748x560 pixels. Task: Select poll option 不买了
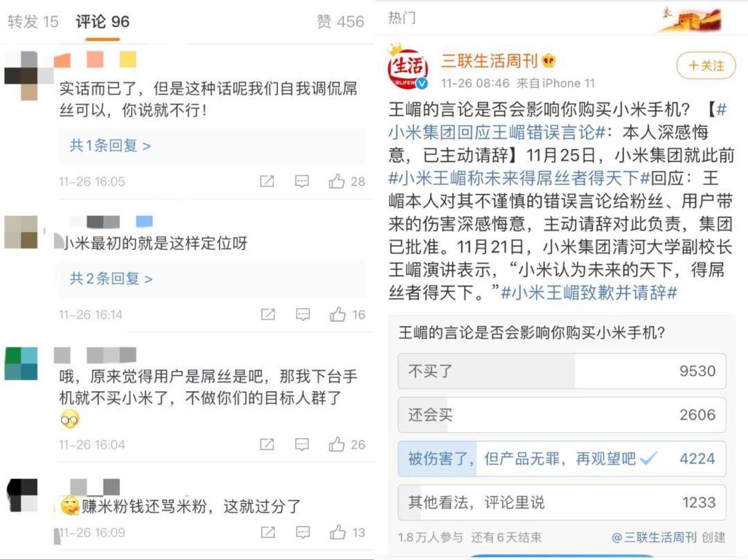click(x=562, y=371)
